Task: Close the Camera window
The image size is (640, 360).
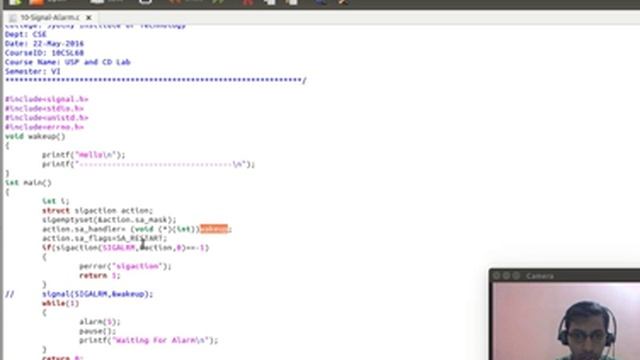Action: (497, 276)
